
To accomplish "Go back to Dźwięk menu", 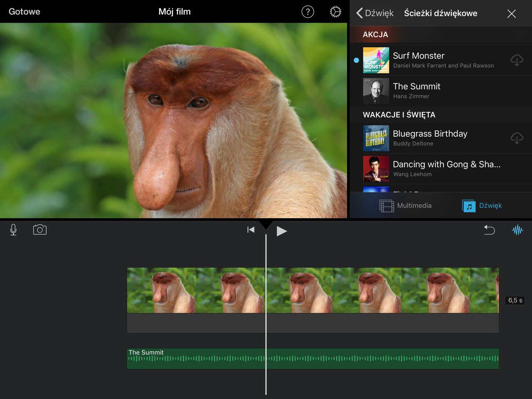I will pos(375,13).
